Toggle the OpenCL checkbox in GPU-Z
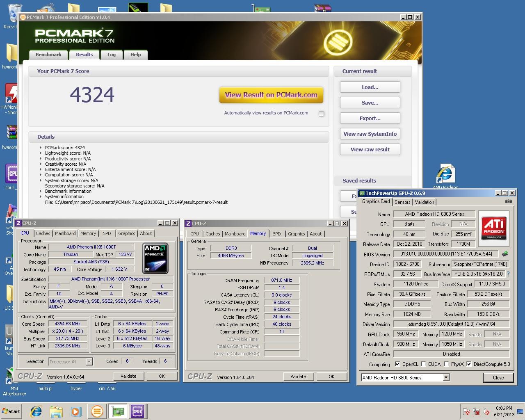The image size is (525, 420). (397, 364)
